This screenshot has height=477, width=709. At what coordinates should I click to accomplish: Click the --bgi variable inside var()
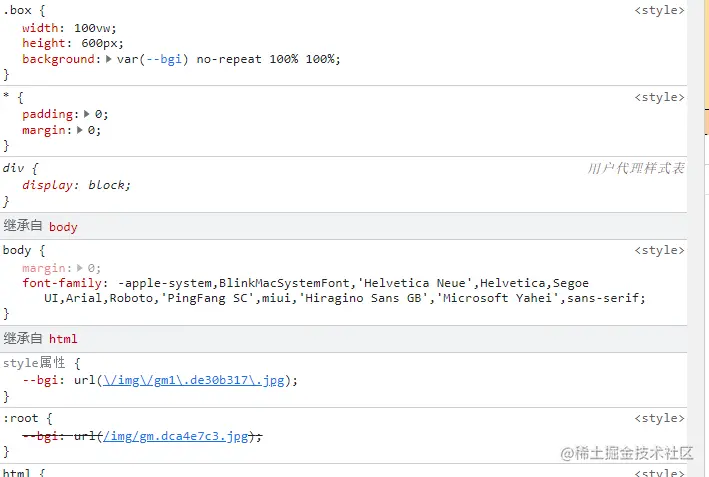[x=164, y=59]
